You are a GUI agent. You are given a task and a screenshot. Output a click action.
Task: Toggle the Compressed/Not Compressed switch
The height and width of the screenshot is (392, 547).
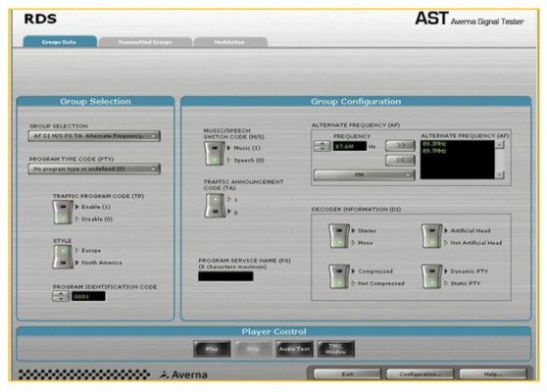click(339, 276)
